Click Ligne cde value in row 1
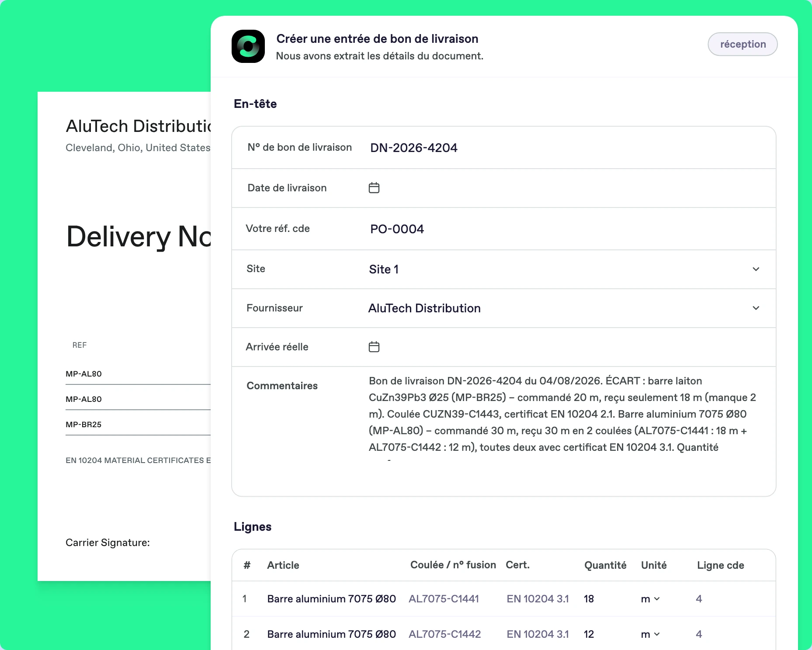Image resolution: width=812 pixels, height=650 pixels. [x=699, y=599]
